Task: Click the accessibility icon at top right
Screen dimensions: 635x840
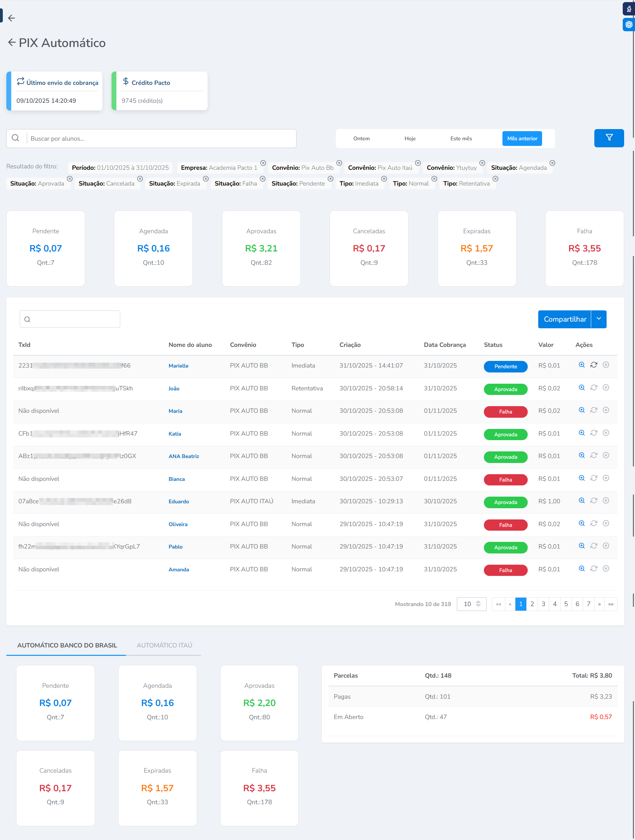Action: pos(629,9)
